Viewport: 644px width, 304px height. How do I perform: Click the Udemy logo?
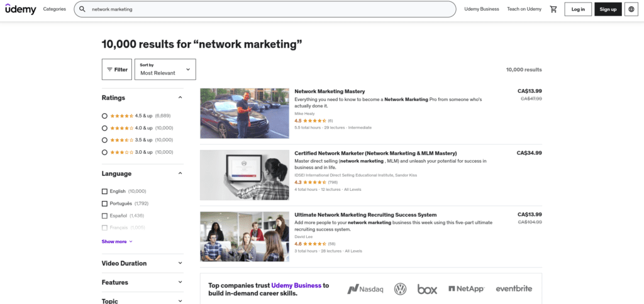(21, 9)
